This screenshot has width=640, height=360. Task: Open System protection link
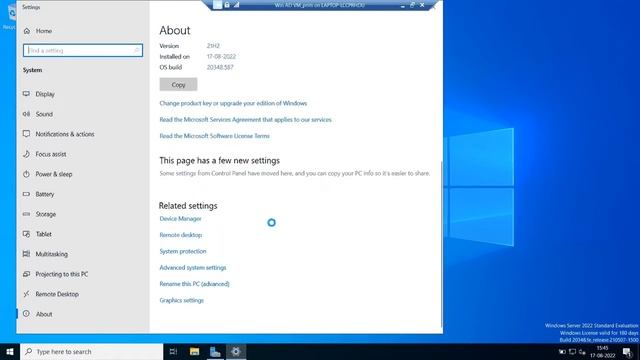click(x=183, y=251)
